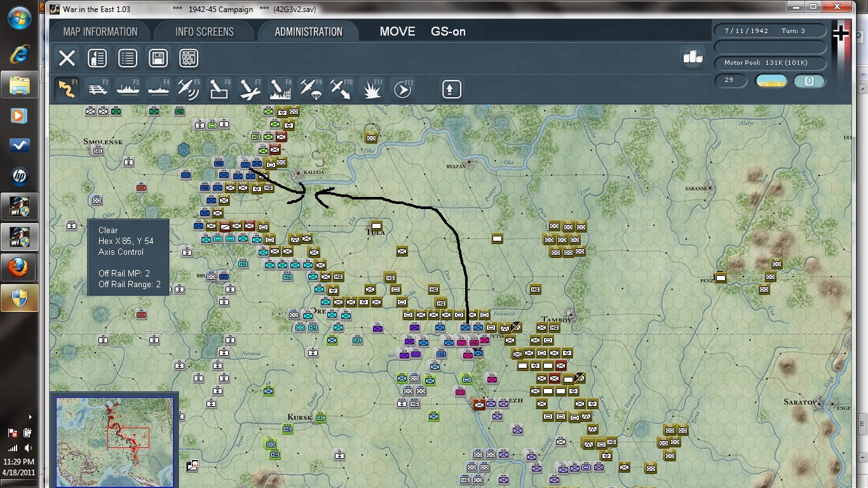
Task: Open the MAP INFORMATION tab
Action: (x=100, y=32)
